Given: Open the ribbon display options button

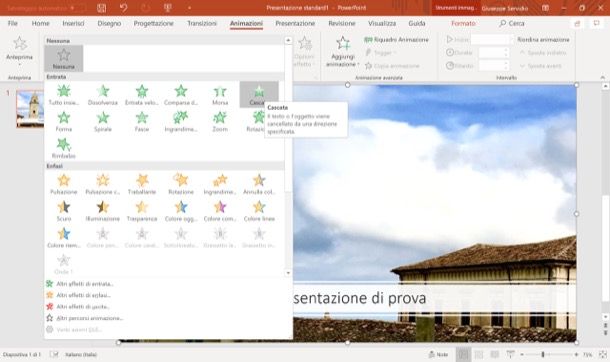Looking at the screenshot, I should click(x=545, y=8).
